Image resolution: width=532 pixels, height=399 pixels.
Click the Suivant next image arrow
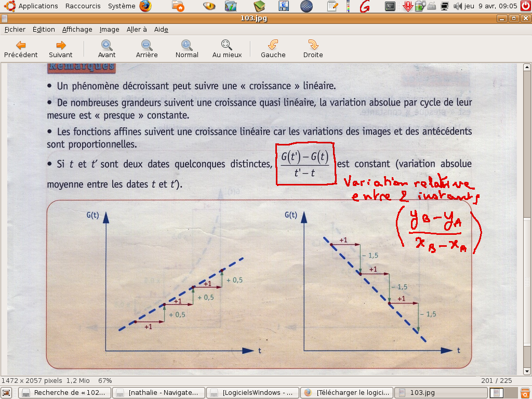coord(61,49)
